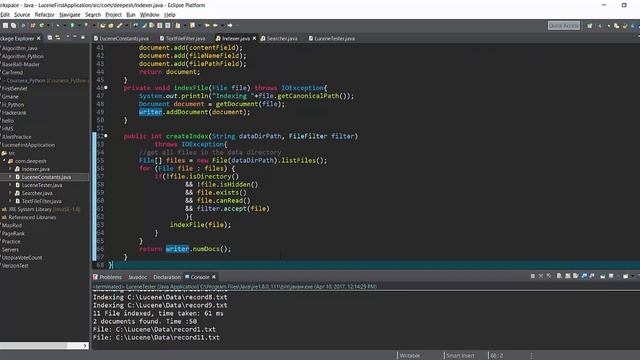Open the Declaration view tab

pos(167,277)
